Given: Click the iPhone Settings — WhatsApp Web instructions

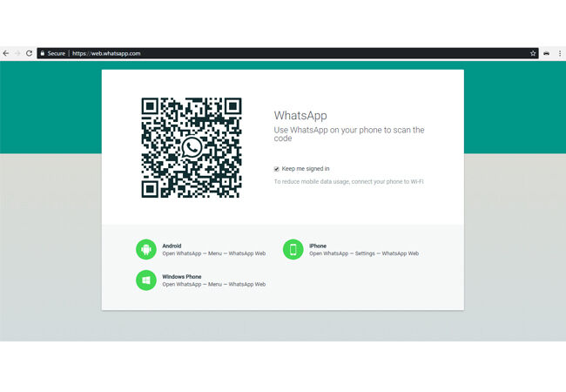Looking at the screenshot, I should [x=364, y=253].
